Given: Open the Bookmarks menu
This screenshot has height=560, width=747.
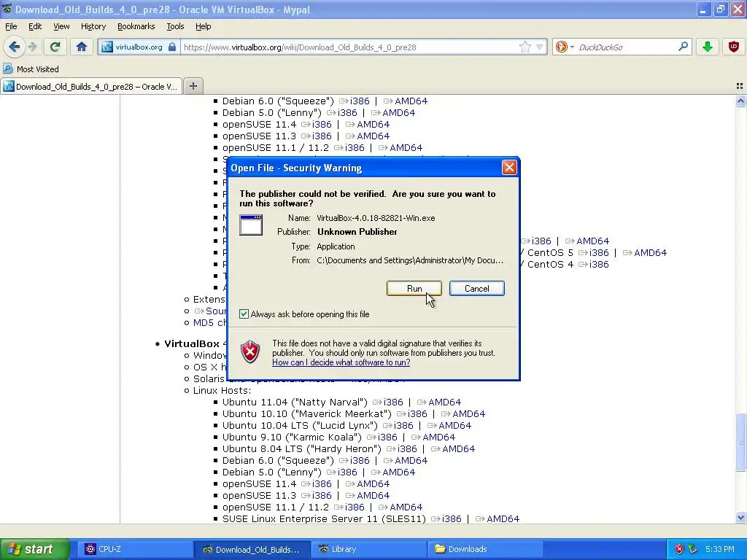Looking at the screenshot, I should coord(136,26).
